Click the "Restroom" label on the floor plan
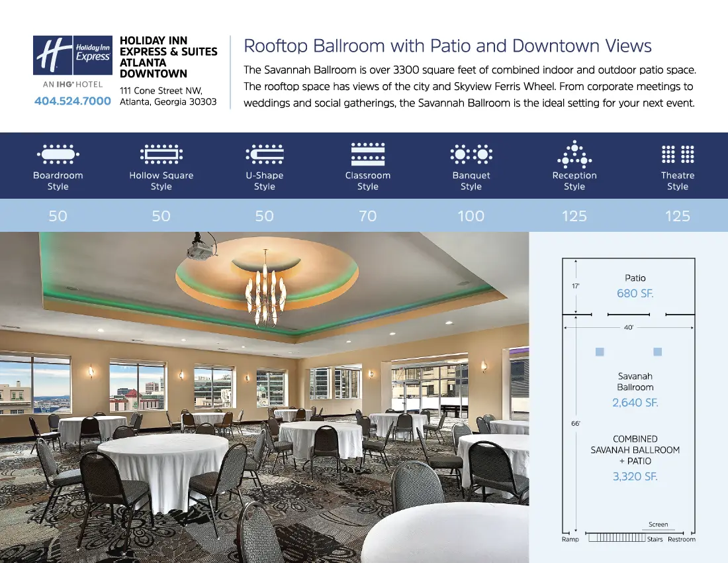The width and height of the screenshot is (728, 563). pyautogui.click(x=682, y=539)
